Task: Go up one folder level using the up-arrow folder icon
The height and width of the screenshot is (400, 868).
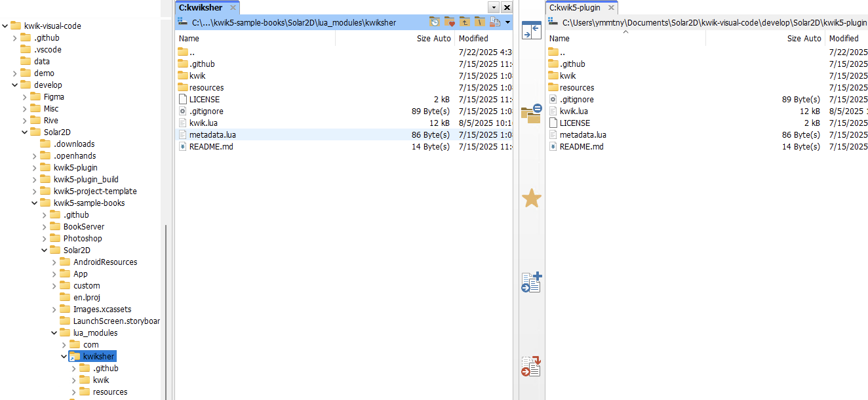Action: pos(465,22)
